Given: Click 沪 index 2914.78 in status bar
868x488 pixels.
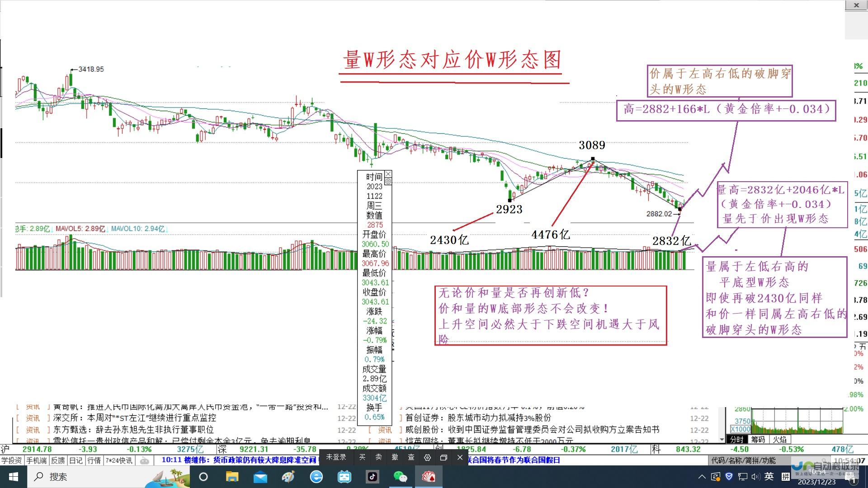Looking at the screenshot, I should (37, 449).
